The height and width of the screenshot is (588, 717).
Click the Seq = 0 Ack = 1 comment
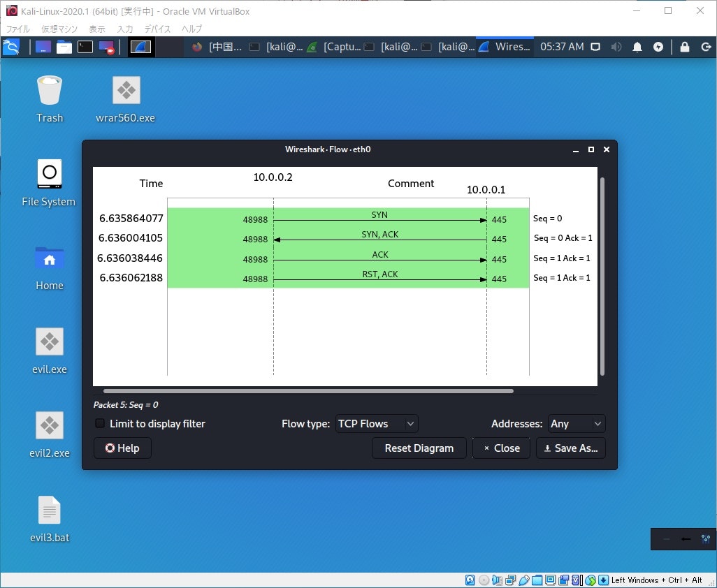[x=563, y=238]
